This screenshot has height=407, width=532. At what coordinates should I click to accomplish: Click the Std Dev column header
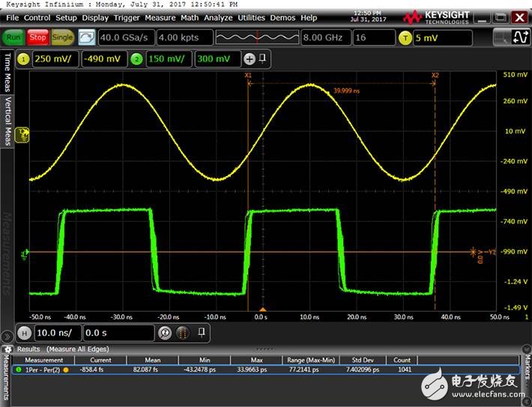point(363,361)
